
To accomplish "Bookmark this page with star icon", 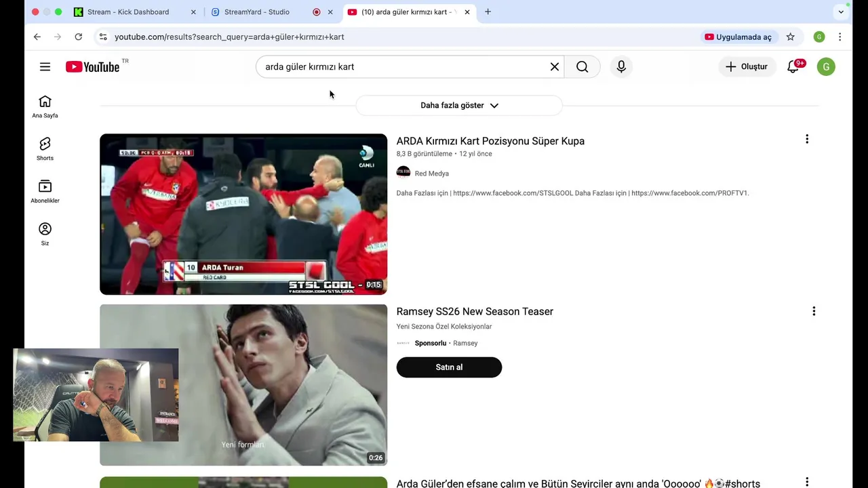I will point(791,37).
